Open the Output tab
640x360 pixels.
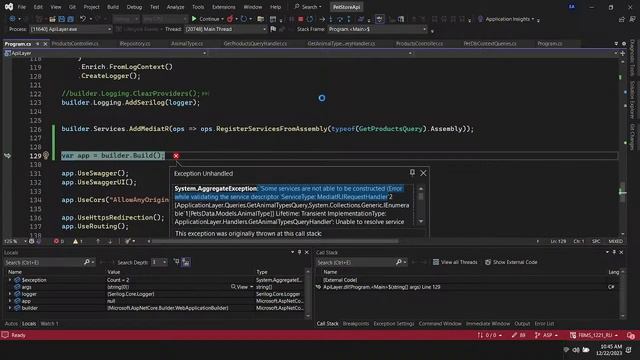pos(522,324)
